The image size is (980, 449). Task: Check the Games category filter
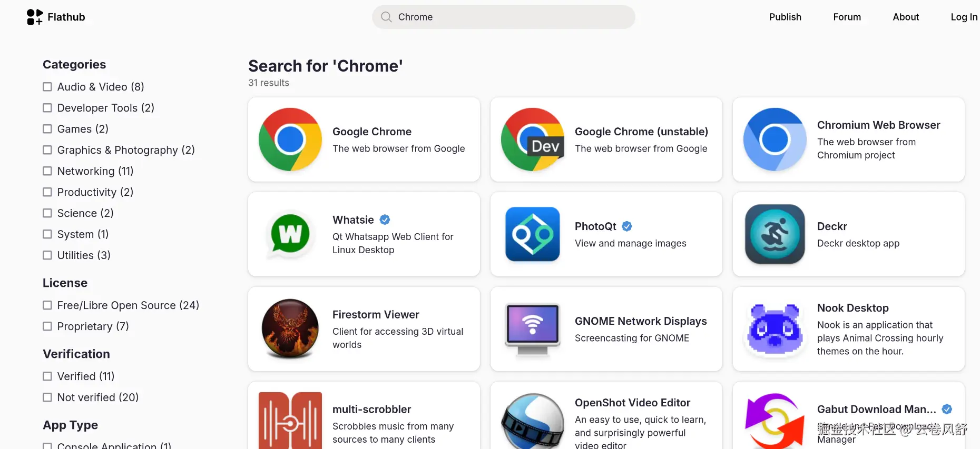pyautogui.click(x=47, y=129)
